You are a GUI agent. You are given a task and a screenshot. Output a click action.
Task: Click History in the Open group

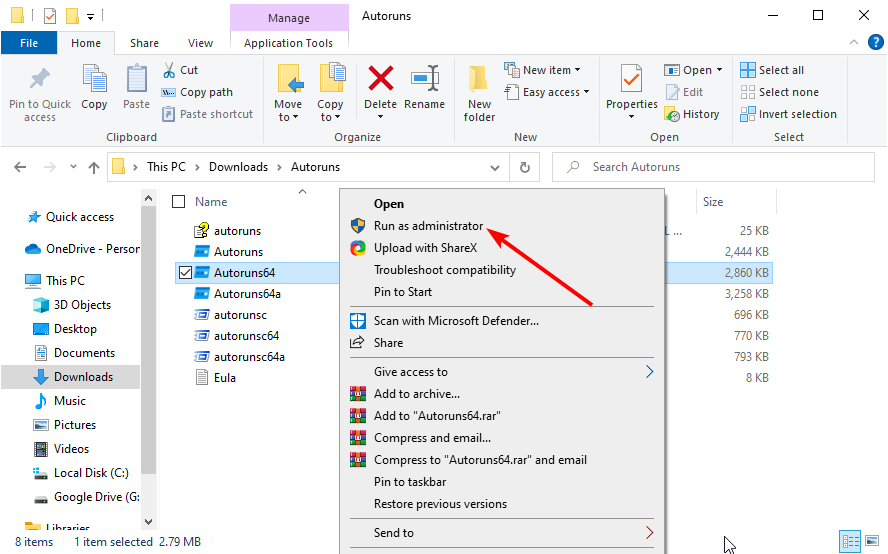691,114
